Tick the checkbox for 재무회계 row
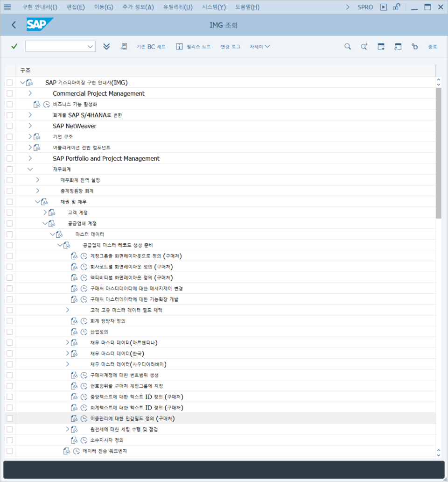Screen dimensions: 448x482 click(x=10, y=169)
